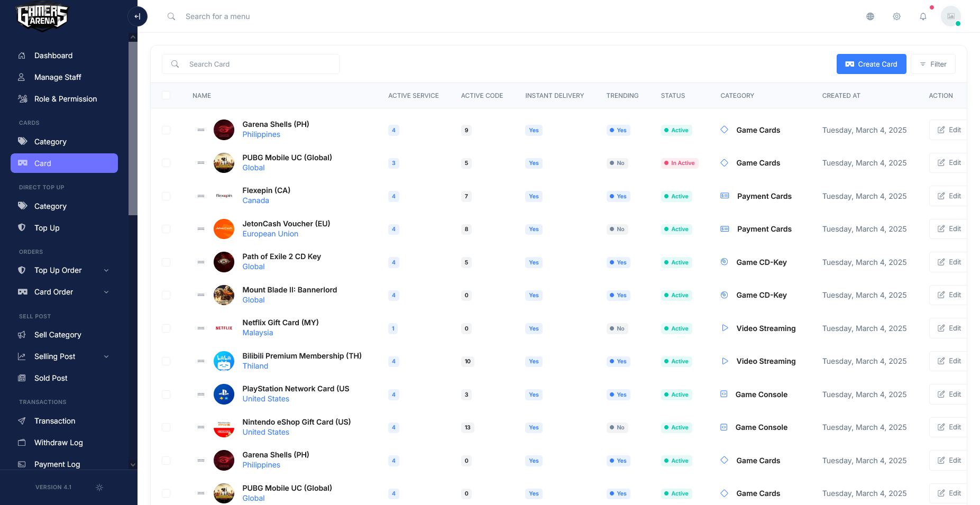This screenshot has height=505, width=980.
Task: Click the top bar search magnifier icon
Action: tap(171, 16)
